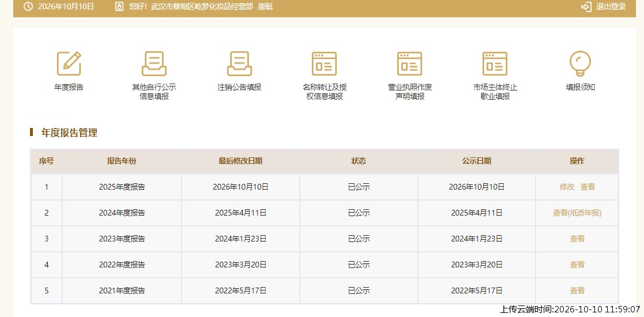Click the 操作 column header
This screenshot has width=644, height=317.
click(x=577, y=161)
